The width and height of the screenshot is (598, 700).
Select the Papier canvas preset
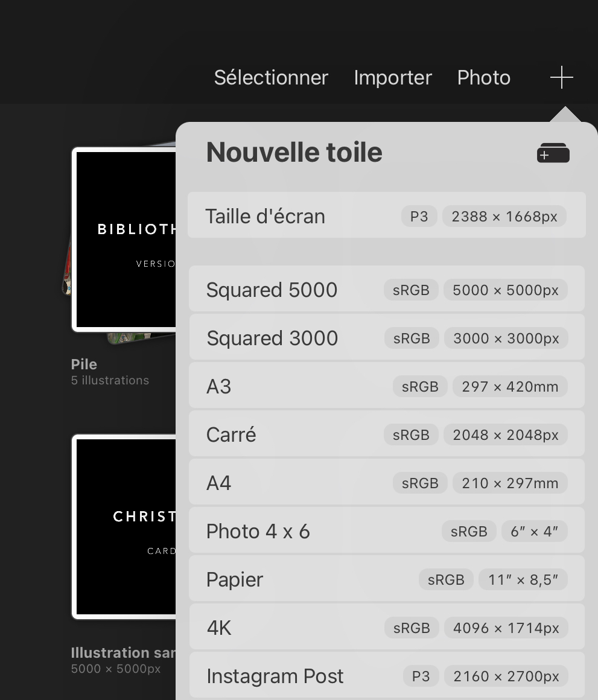[x=386, y=579]
